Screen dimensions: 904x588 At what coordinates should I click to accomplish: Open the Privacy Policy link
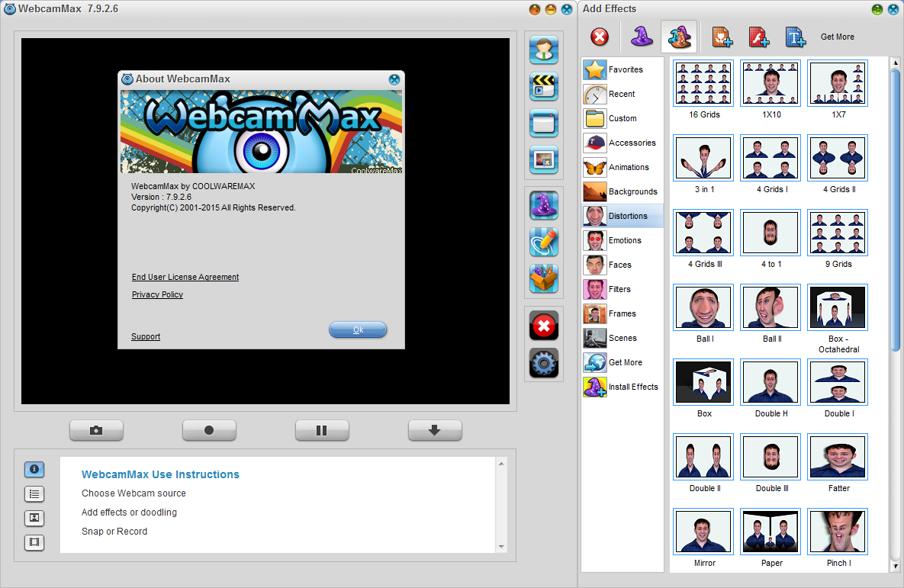point(157,294)
